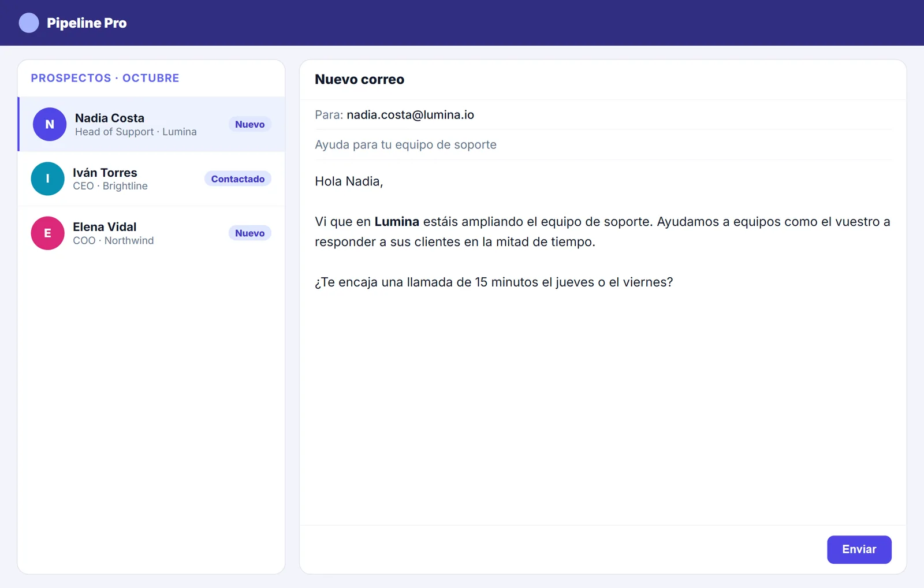Send the email with Enviar
The width and height of the screenshot is (924, 588).
[859, 549]
